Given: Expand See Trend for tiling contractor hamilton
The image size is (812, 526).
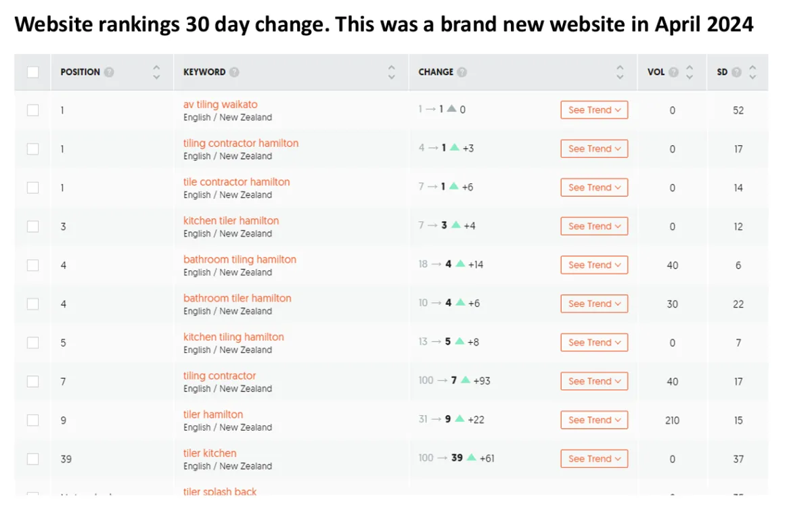Looking at the screenshot, I should (x=594, y=149).
